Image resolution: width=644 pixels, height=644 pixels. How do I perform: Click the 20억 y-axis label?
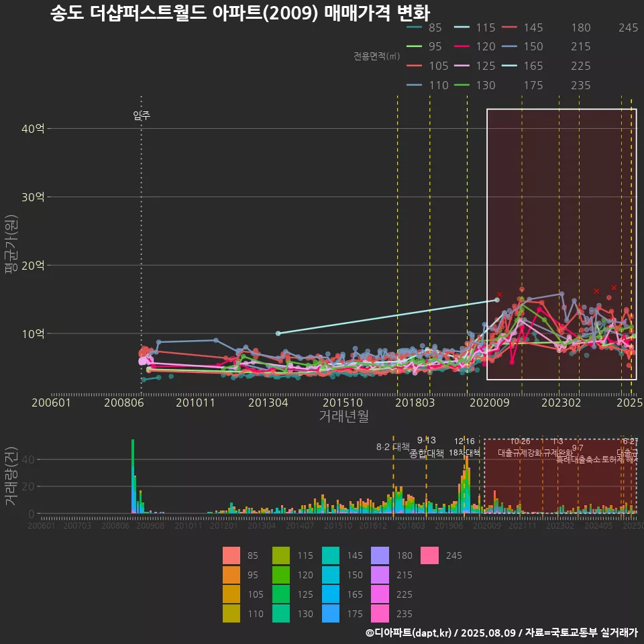pyautogui.click(x=33, y=266)
